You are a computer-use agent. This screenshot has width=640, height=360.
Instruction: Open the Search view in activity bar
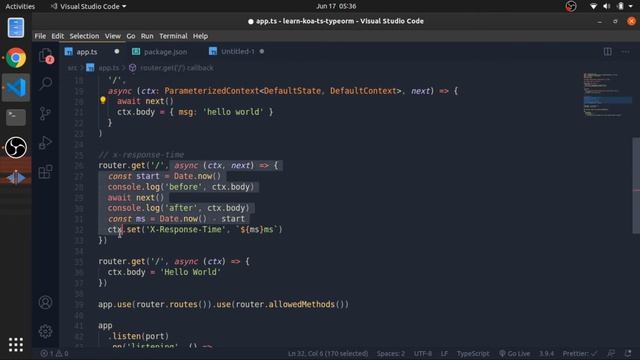point(46,84)
